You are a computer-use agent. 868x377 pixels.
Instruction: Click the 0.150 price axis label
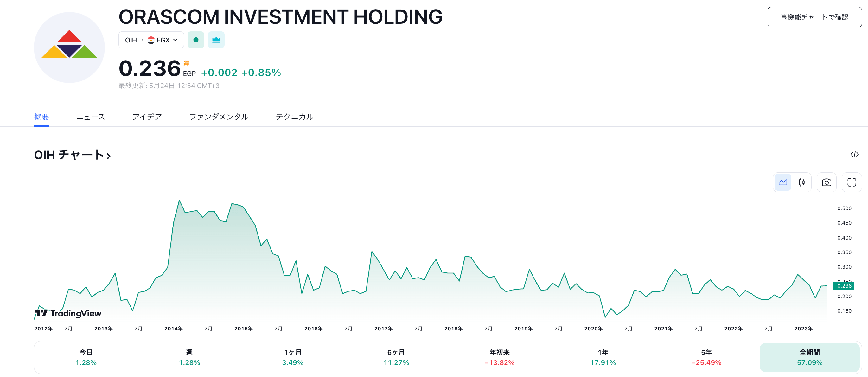tap(844, 311)
